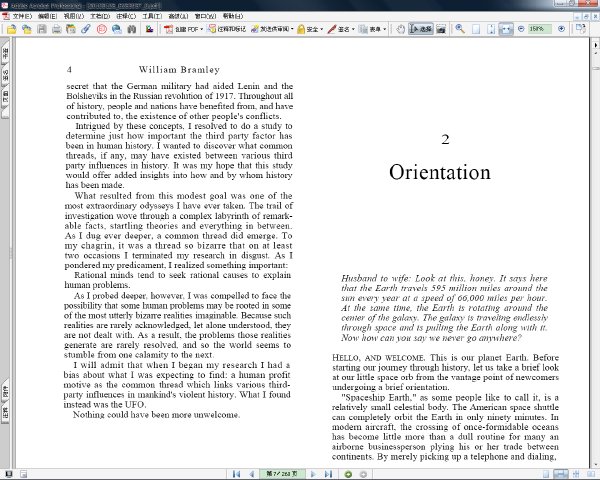The height and width of the screenshot is (480, 600).
Task: Go to the first page button
Action: pyautogui.click(x=236, y=474)
